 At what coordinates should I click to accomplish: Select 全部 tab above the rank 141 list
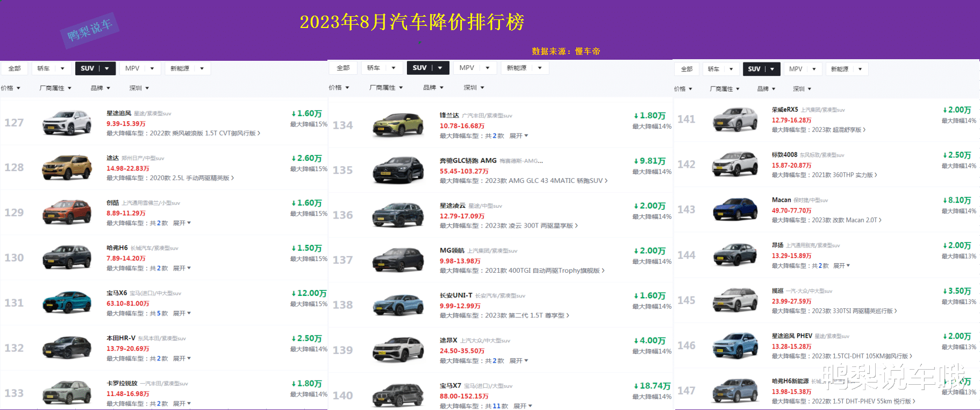point(687,69)
